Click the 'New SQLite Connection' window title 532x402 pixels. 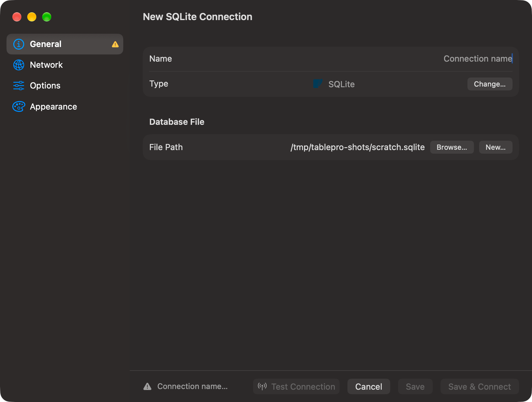pos(198,17)
